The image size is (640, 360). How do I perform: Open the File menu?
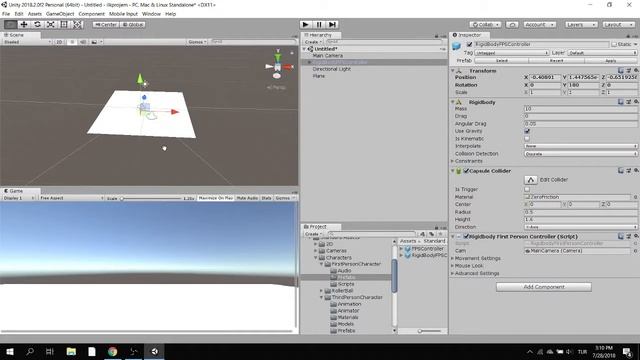[x=6, y=14]
